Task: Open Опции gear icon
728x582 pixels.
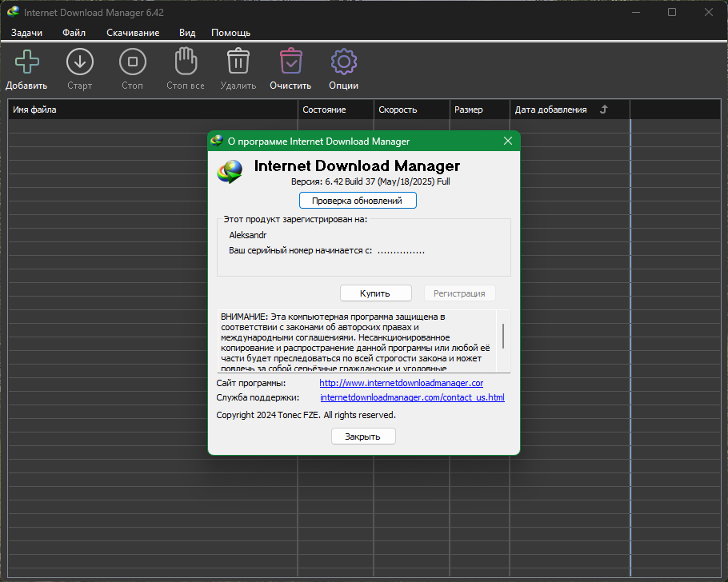Action: pyautogui.click(x=343, y=62)
